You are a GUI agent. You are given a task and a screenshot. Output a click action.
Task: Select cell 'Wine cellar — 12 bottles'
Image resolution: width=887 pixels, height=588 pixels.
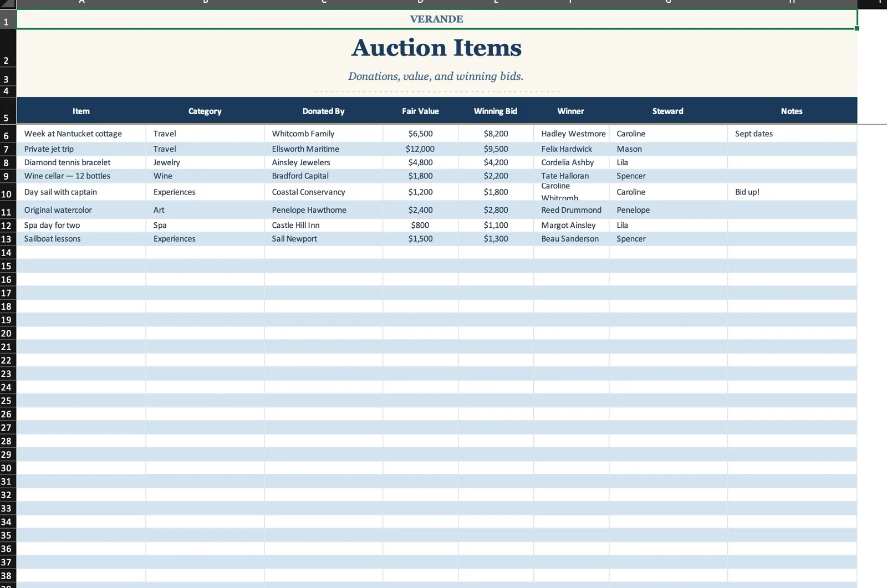(x=81, y=176)
